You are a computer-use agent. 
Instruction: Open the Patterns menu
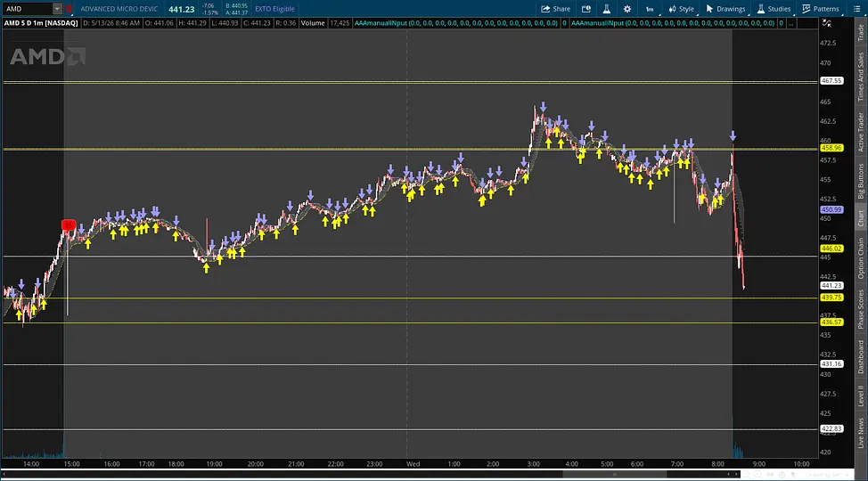(x=821, y=9)
